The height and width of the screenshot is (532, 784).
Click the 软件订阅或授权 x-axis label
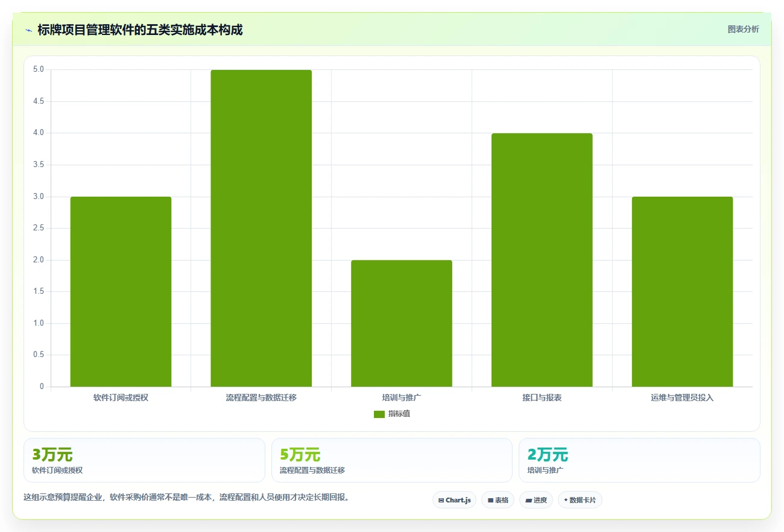(121, 397)
